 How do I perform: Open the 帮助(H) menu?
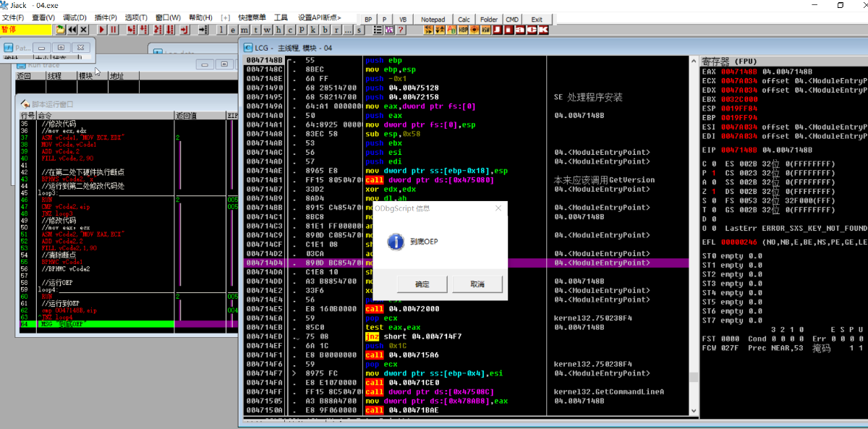pos(200,17)
